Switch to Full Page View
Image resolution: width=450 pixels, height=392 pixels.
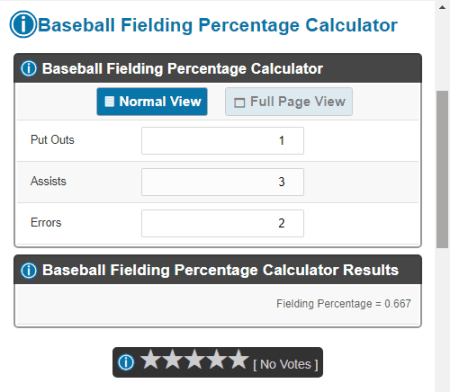tap(289, 102)
